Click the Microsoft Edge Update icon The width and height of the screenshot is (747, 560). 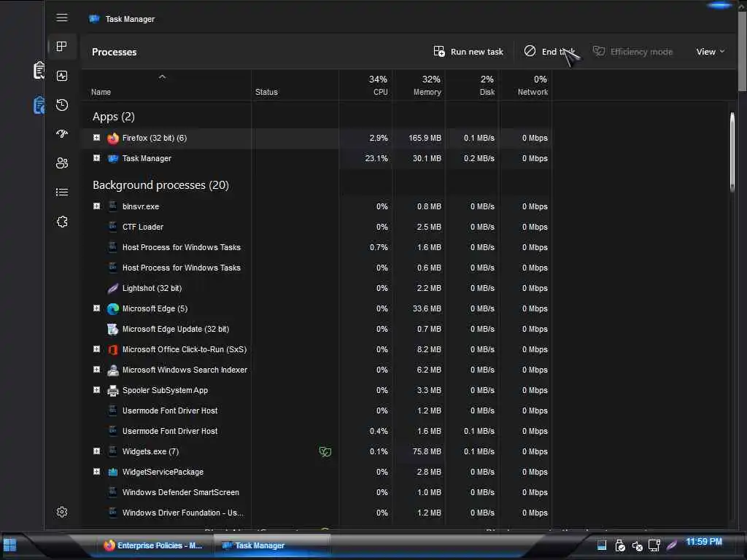click(113, 330)
